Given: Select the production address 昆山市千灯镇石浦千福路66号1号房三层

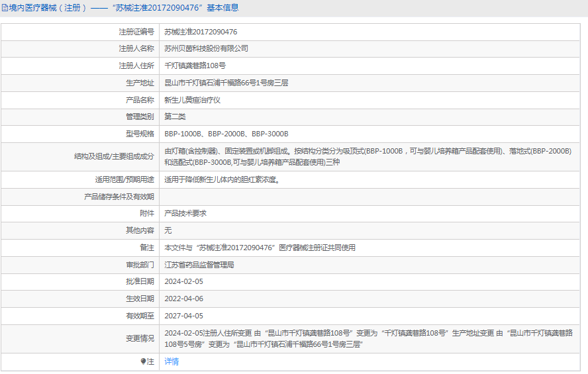Looking at the screenshot, I should (x=226, y=83).
